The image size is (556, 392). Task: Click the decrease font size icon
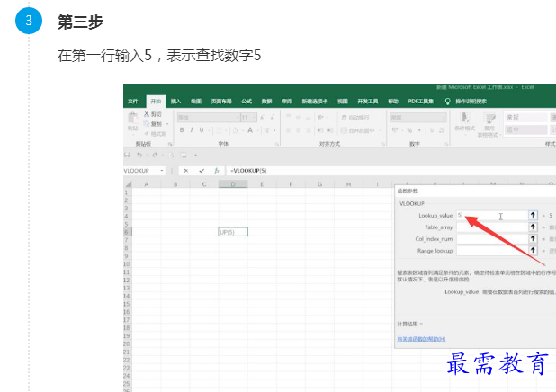click(x=272, y=117)
